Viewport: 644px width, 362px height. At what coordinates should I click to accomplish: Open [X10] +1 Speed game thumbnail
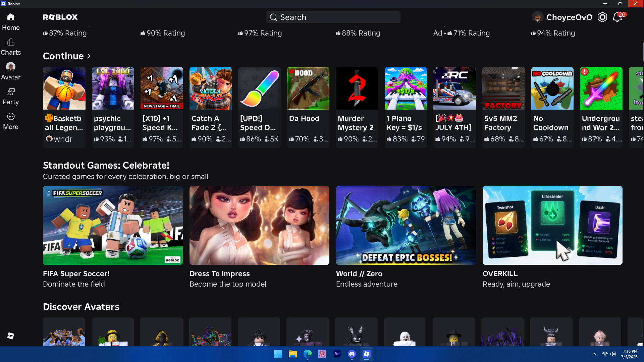coord(162,88)
